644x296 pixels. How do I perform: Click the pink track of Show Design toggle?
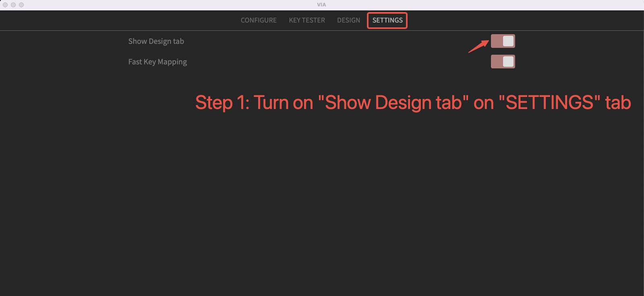(496, 41)
